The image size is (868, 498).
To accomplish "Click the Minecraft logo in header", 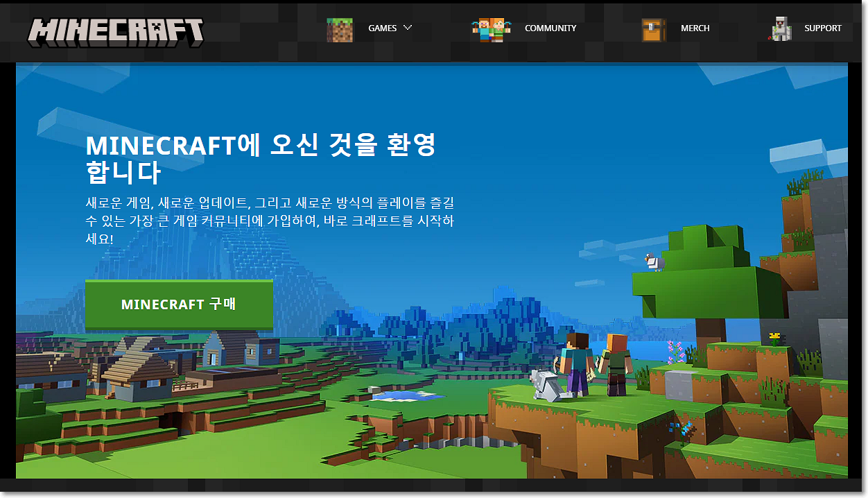I will [x=116, y=32].
